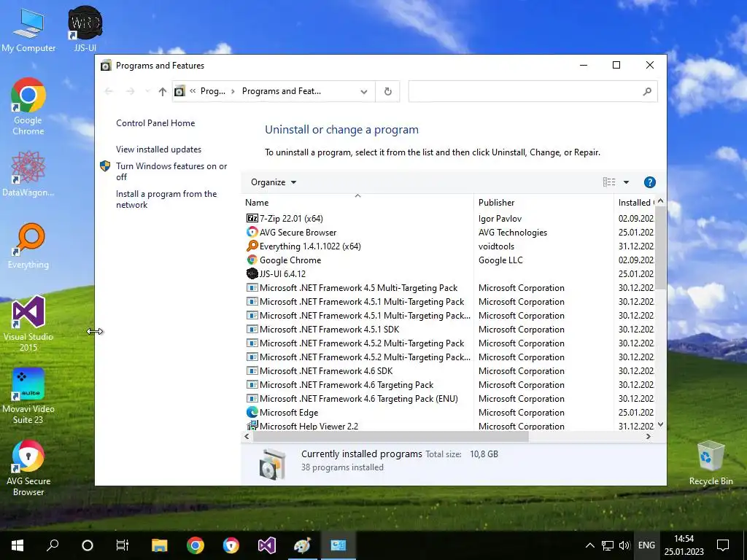The image size is (747, 560).
Task: Open the Everything search desktop shortcut
Action: pyautogui.click(x=28, y=246)
